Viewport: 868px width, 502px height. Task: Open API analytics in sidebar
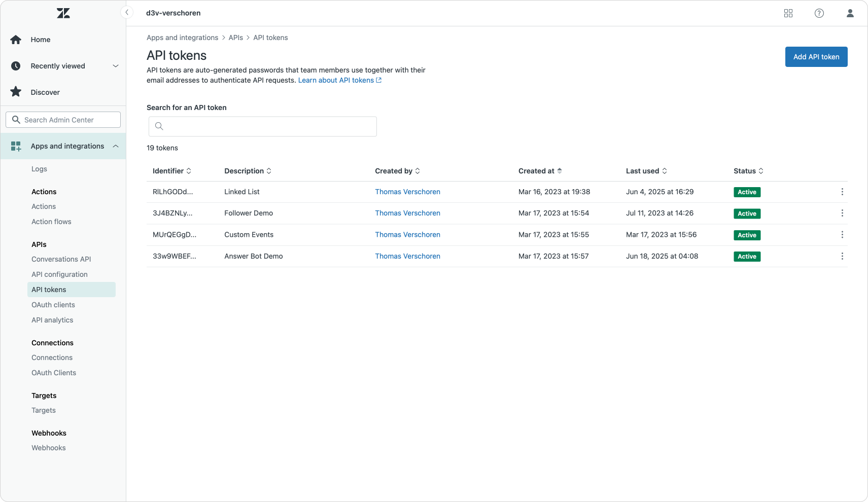[52, 320]
